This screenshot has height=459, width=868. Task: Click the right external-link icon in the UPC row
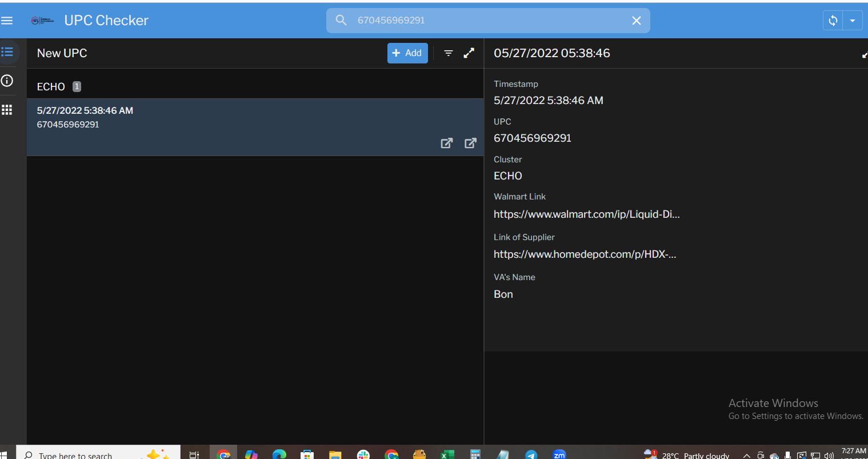pos(470,143)
